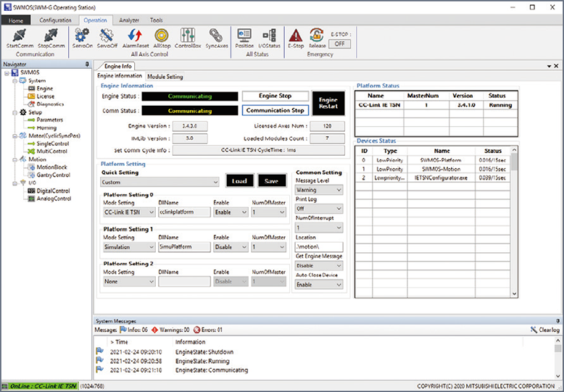Select Engine in the Navigator tree

[45, 88]
